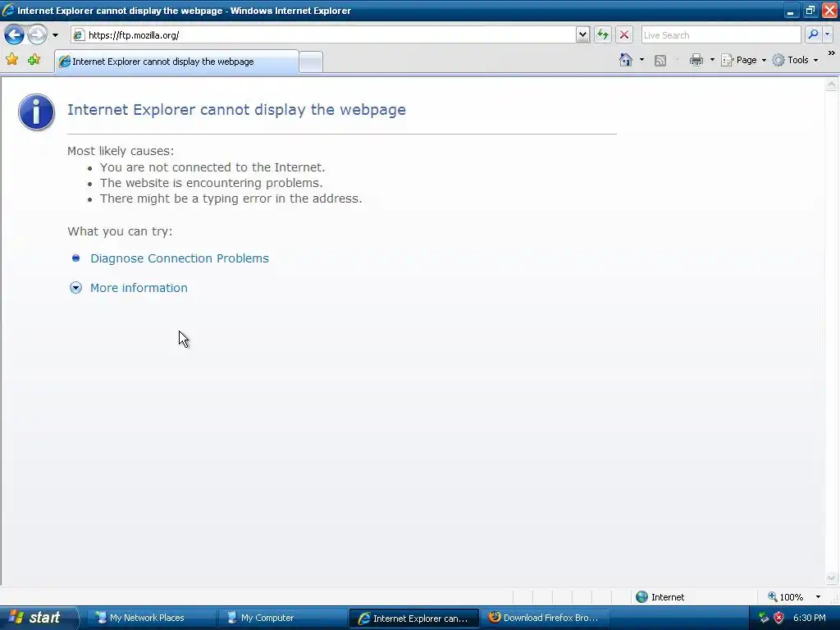840x630 pixels.
Task: Switch to My Computer taskbar window
Action: tap(281, 618)
